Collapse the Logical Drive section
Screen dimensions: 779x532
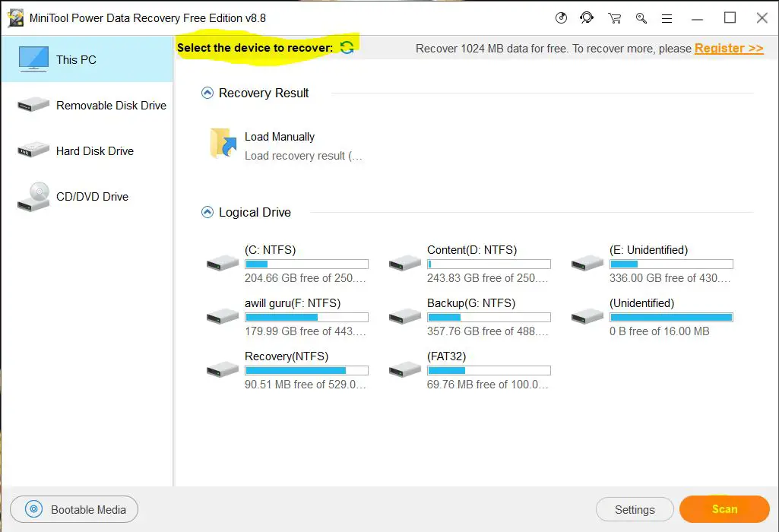pyautogui.click(x=207, y=212)
